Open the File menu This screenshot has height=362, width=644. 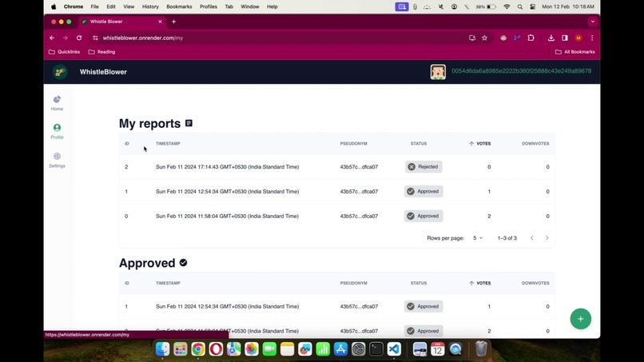click(x=94, y=6)
